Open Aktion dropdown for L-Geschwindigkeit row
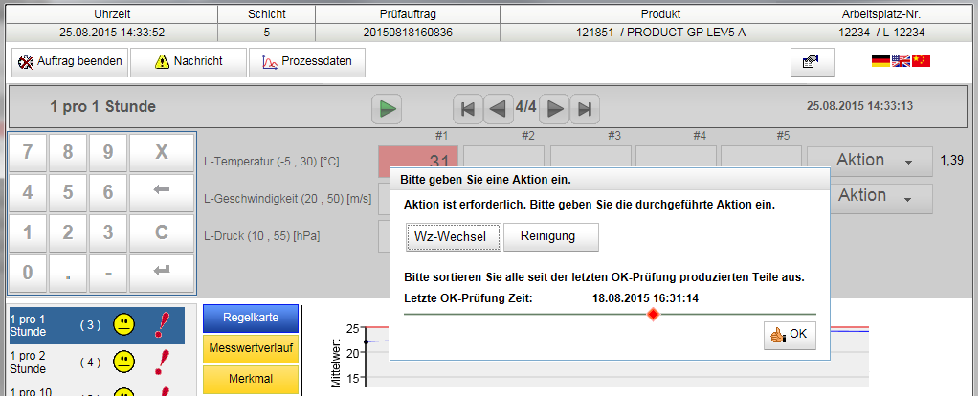This screenshot has width=980, height=396. (881, 198)
